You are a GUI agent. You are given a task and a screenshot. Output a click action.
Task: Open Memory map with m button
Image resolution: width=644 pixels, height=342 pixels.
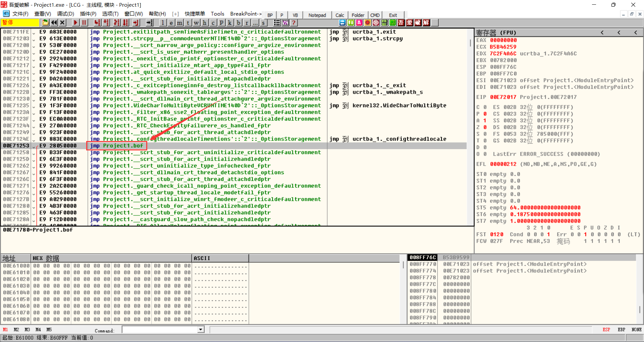coord(179,23)
